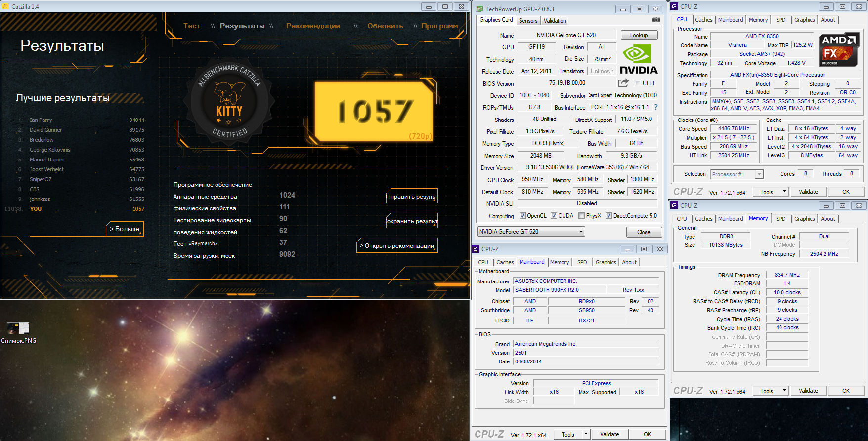Switch to the Sensors tab in GPU-Z

(x=528, y=21)
